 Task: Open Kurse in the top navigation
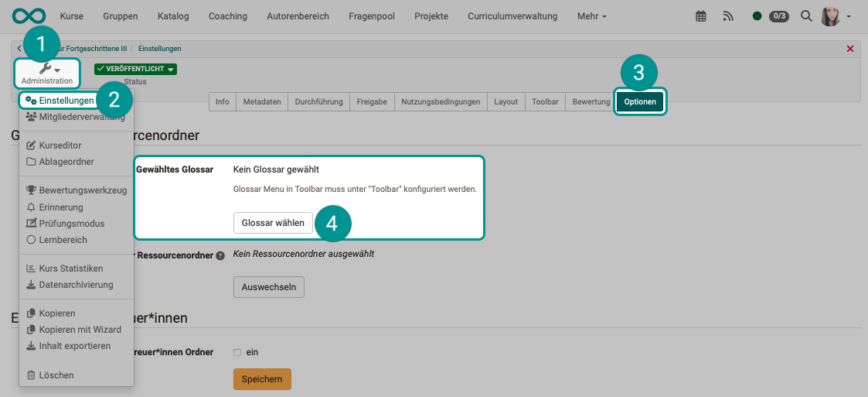point(71,16)
